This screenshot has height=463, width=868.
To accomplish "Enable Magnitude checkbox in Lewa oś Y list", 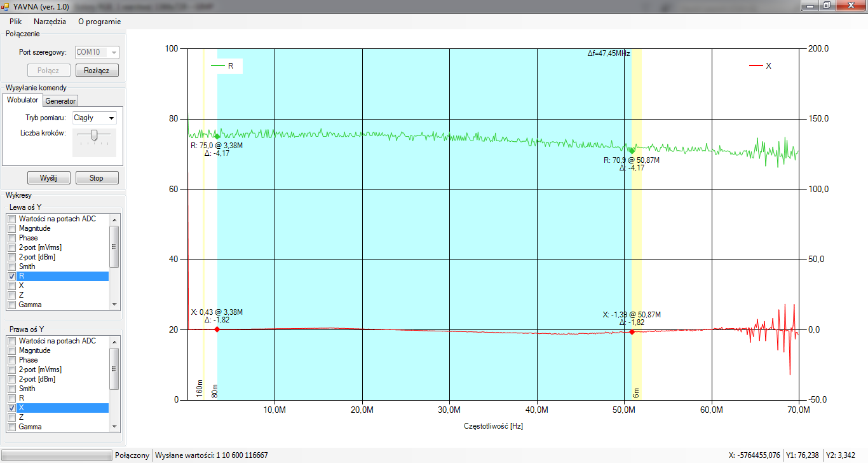I will (x=11, y=228).
